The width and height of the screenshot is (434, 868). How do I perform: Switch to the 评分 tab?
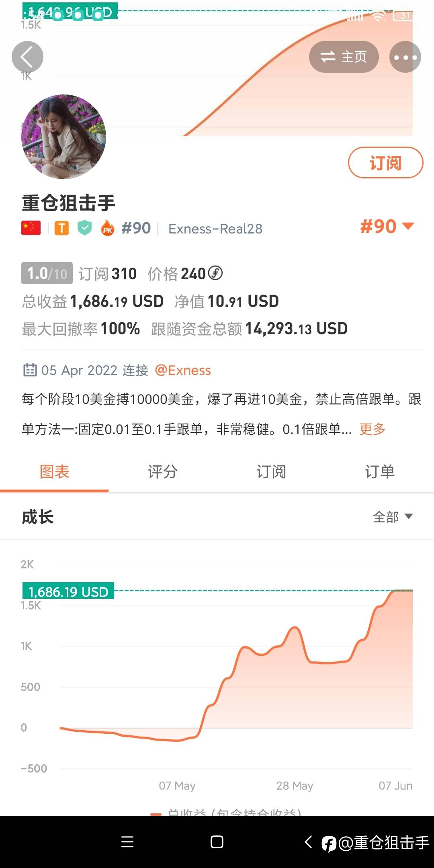click(163, 472)
